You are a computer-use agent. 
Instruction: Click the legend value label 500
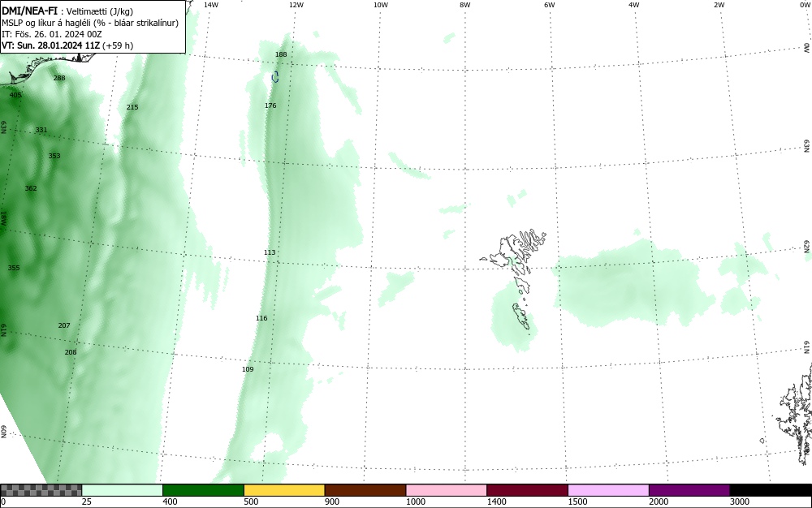(x=251, y=502)
